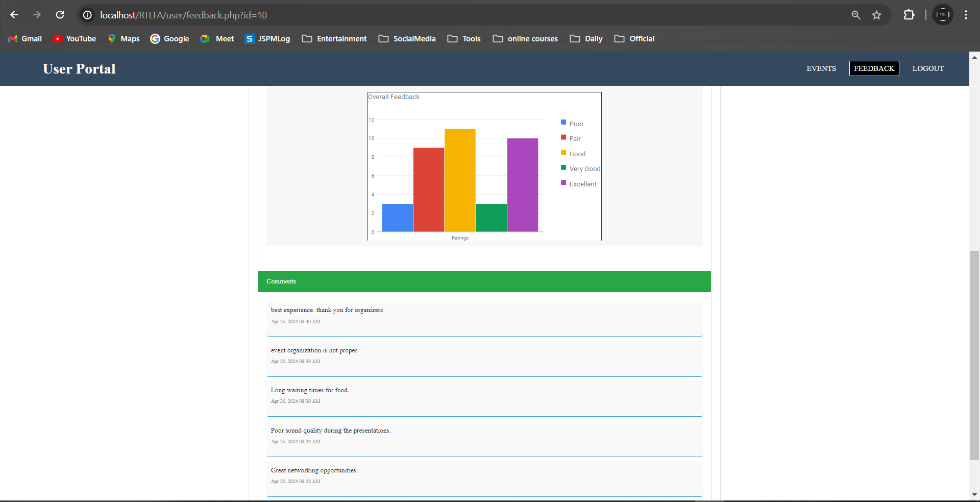Select comment 'best experience. thank you for organizers'

327,310
